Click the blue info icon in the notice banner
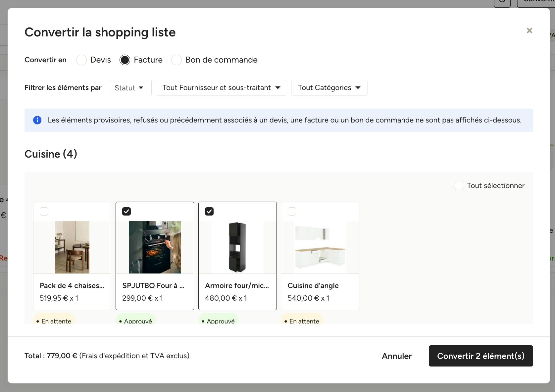This screenshot has width=555, height=392. (x=37, y=120)
